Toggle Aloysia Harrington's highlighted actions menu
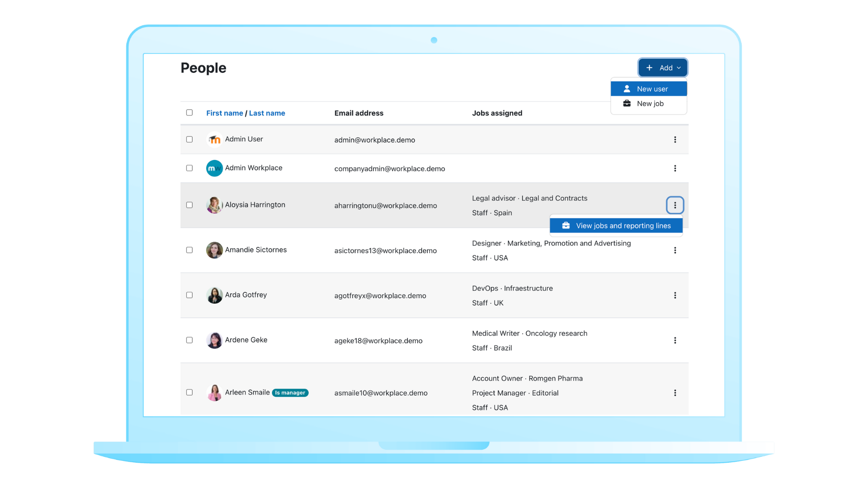Viewport: 868px width, 488px height. pos(675,205)
